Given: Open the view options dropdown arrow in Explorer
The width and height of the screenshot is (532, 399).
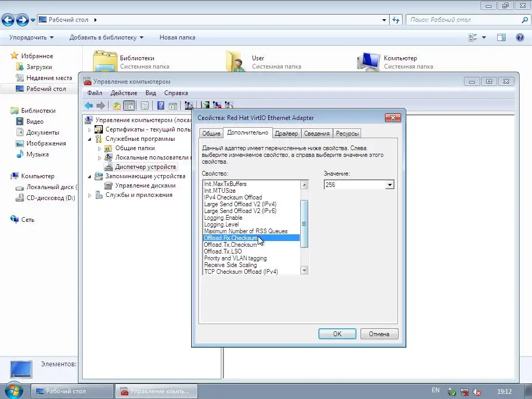Looking at the screenshot, I should pyautogui.click(x=484, y=37).
